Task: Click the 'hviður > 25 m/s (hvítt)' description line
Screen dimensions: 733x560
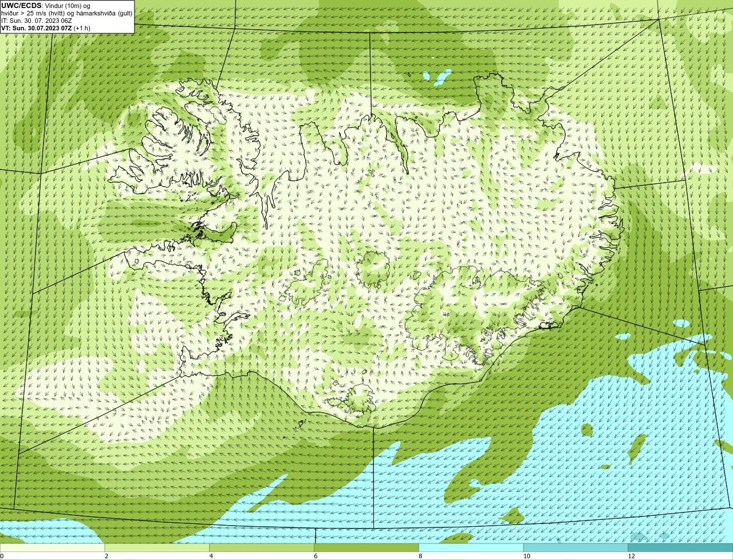Action: [x=66, y=13]
